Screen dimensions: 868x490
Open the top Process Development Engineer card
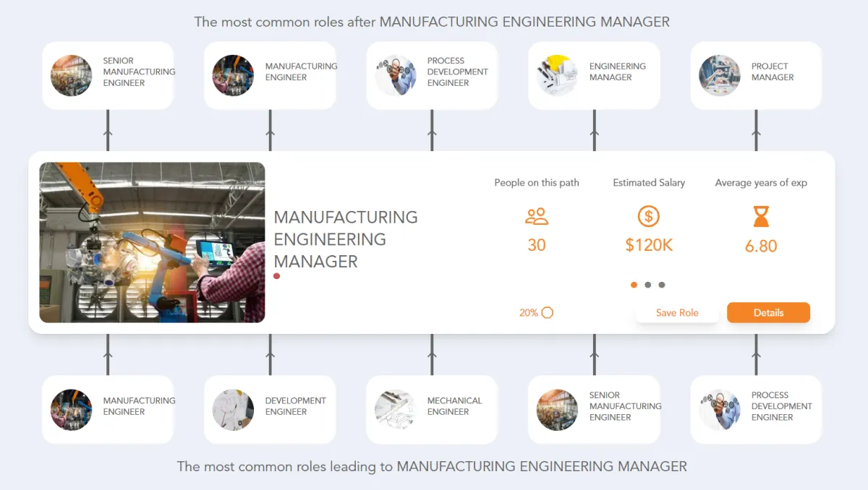click(432, 75)
